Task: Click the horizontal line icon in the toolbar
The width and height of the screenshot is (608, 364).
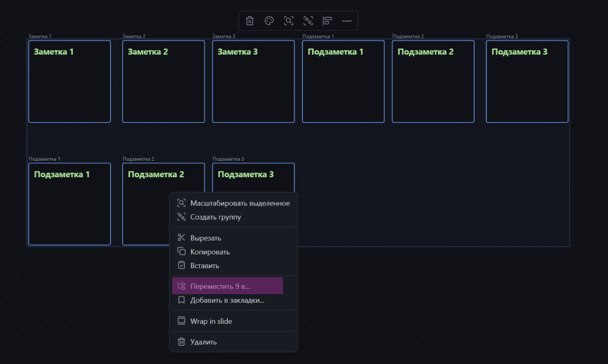Action: point(347,21)
